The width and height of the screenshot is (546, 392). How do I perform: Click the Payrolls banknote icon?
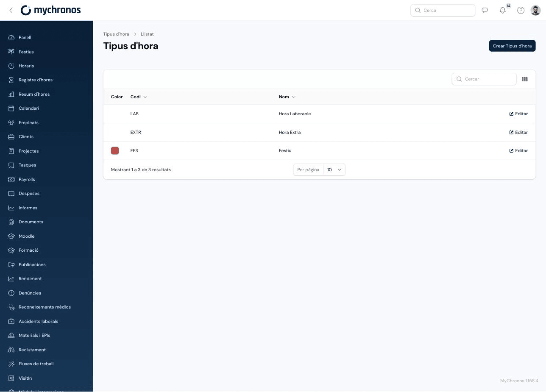point(11,179)
